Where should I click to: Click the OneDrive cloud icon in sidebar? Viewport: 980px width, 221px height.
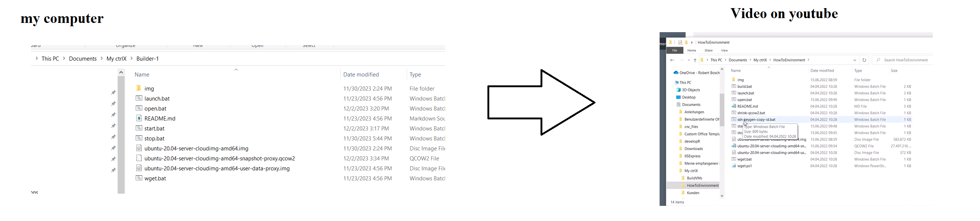(x=676, y=73)
